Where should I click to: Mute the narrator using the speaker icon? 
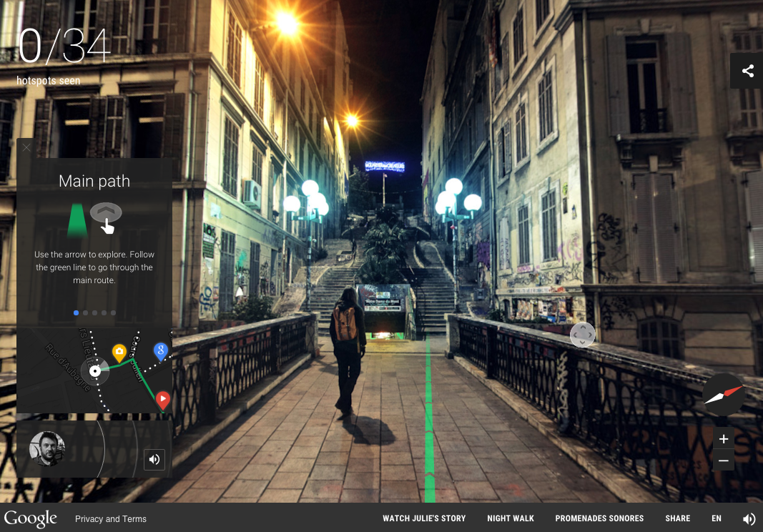click(x=154, y=460)
